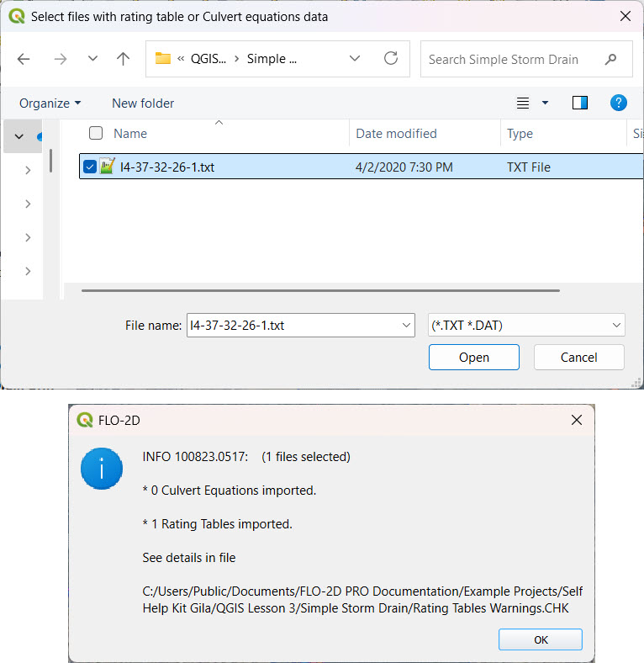Expand the first navigation pane tree item
Viewport: 644px width, 663px height.
click(x=28, y=170)
